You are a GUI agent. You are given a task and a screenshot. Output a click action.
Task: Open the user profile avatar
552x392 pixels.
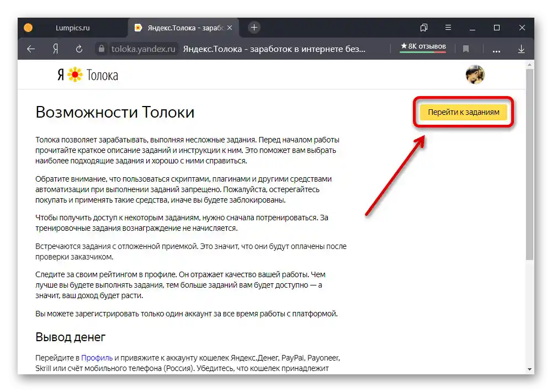click(x=475, y=75)
